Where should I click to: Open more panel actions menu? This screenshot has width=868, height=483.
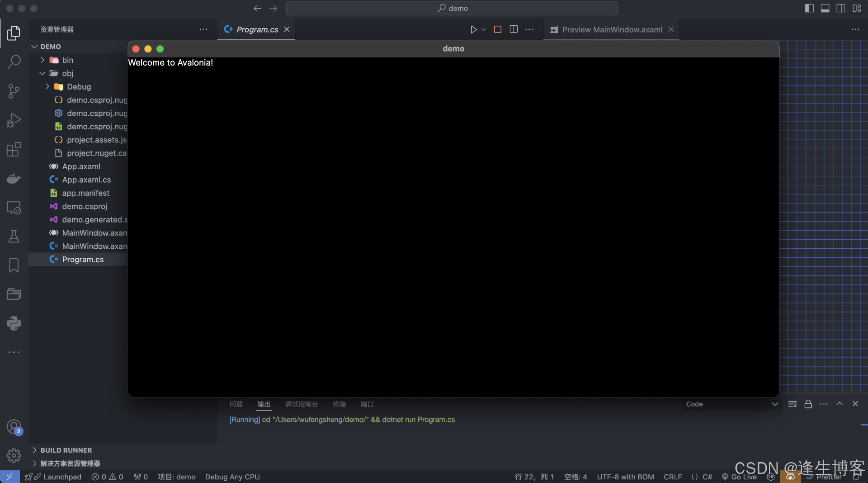tap(824, 404)
